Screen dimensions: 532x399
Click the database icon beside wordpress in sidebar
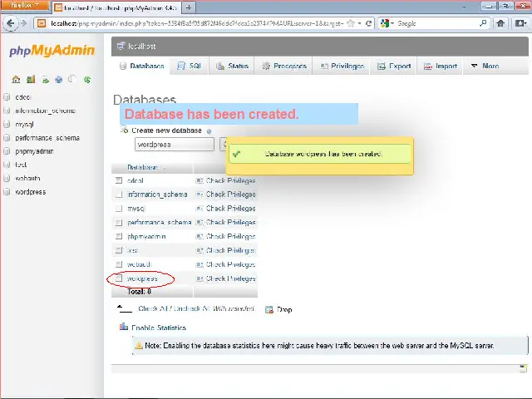[x=7, y=192]
